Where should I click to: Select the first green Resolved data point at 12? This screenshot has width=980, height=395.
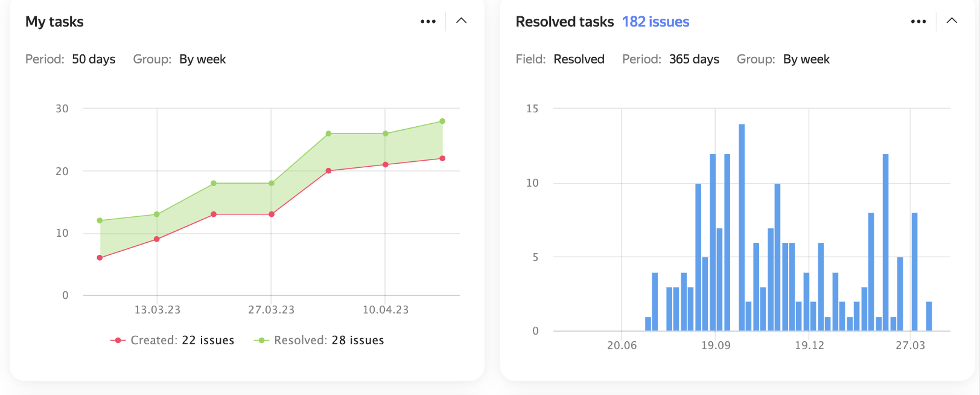(x=100, y=220)
